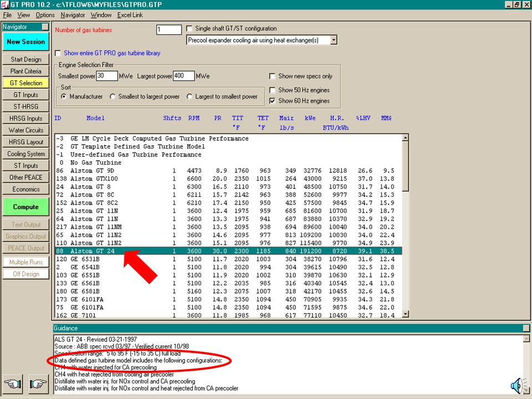Select Smallest to largest power sort

point(112,96)
